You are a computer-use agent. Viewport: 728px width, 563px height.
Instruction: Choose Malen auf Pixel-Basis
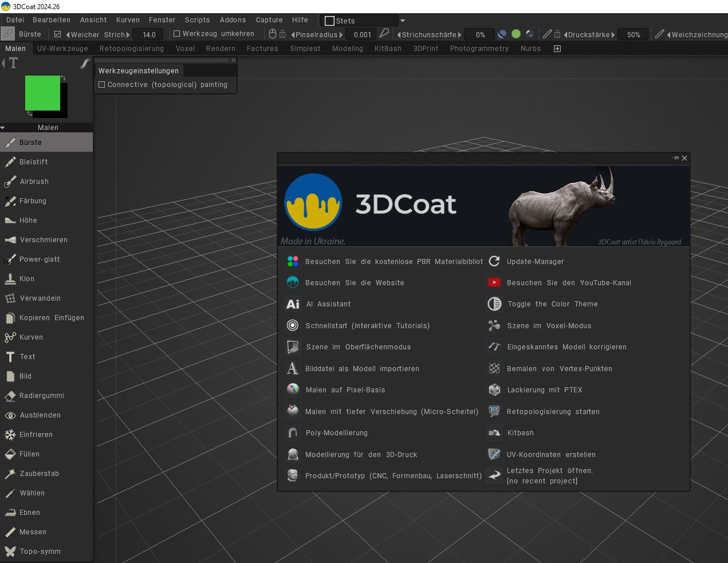(x=345, y=390)
